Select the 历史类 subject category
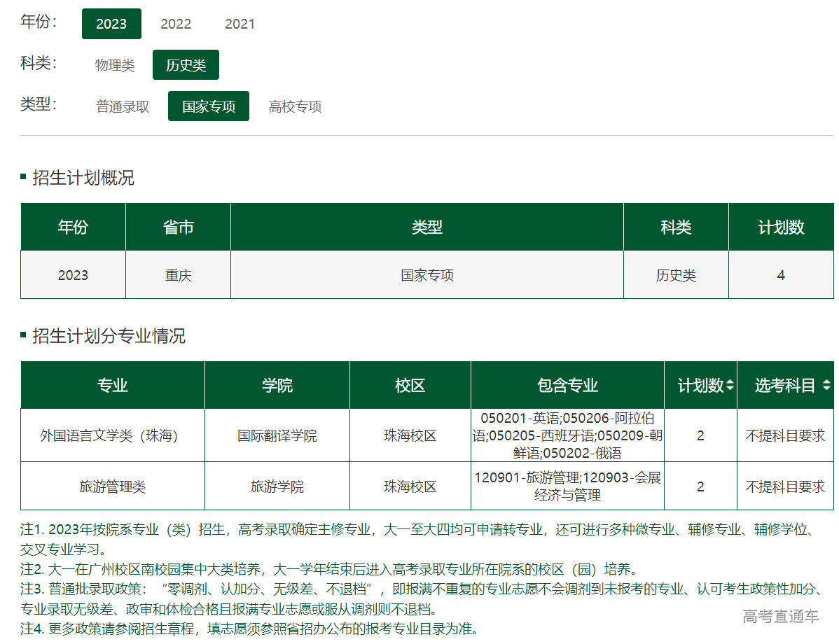The image size is (839, 644). (186, 65)
